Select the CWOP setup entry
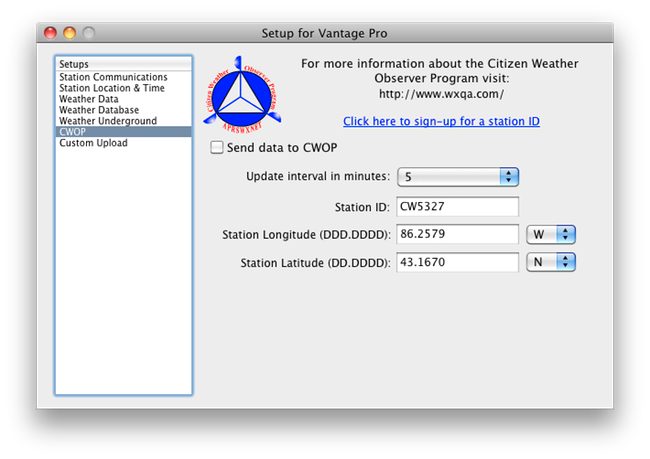Screen dimensions: 650x459 [124, 132]
